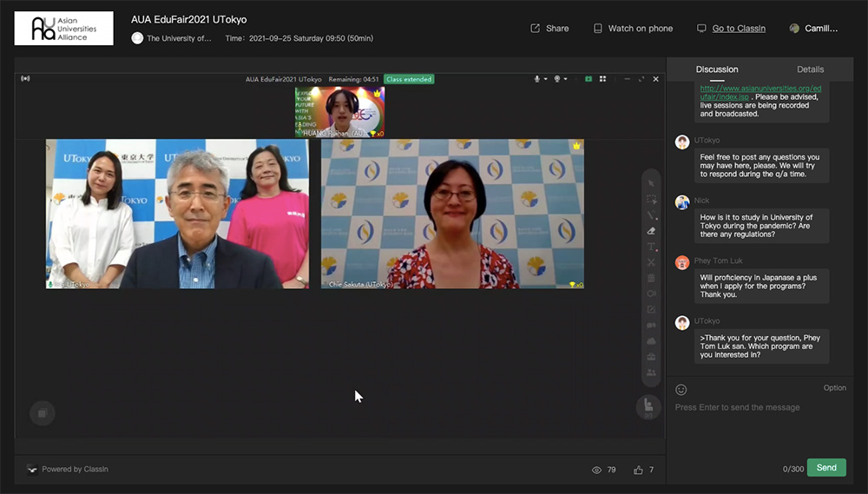Viewport: 868px width, 494px height.
Task: Click the thumbs up like icon
Action: [x=638, y=470]
